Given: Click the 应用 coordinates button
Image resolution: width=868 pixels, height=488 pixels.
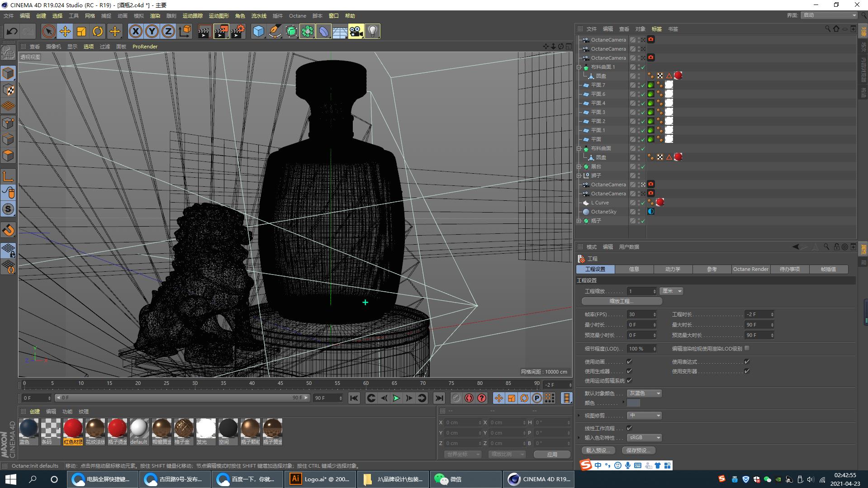Looking at the screenshot, I should [x=552, y=455].
